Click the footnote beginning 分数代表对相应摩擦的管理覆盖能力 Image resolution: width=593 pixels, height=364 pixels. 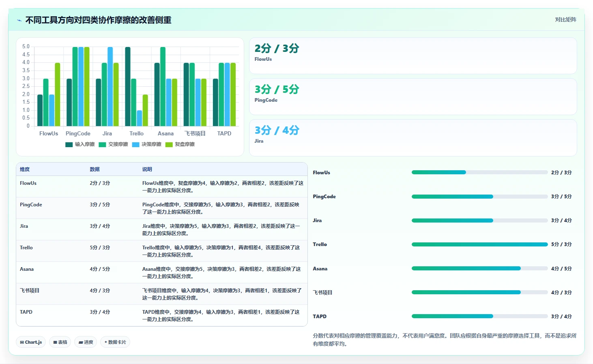pos(445,340)
